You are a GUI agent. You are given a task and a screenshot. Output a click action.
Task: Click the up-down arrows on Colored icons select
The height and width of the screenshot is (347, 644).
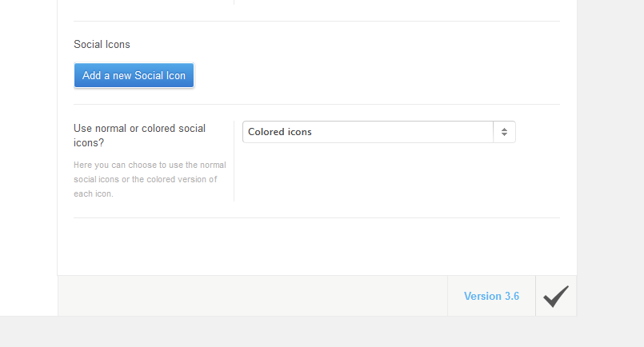point(504,132)
